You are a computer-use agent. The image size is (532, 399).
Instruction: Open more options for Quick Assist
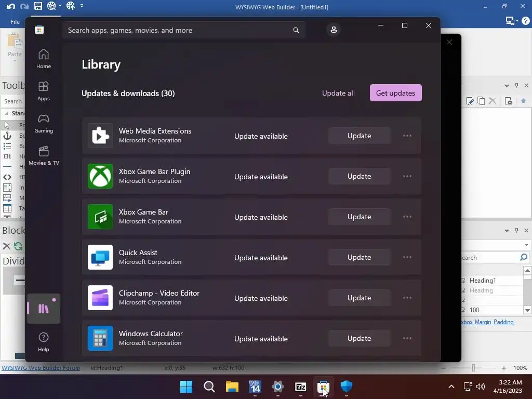point(407,258)
